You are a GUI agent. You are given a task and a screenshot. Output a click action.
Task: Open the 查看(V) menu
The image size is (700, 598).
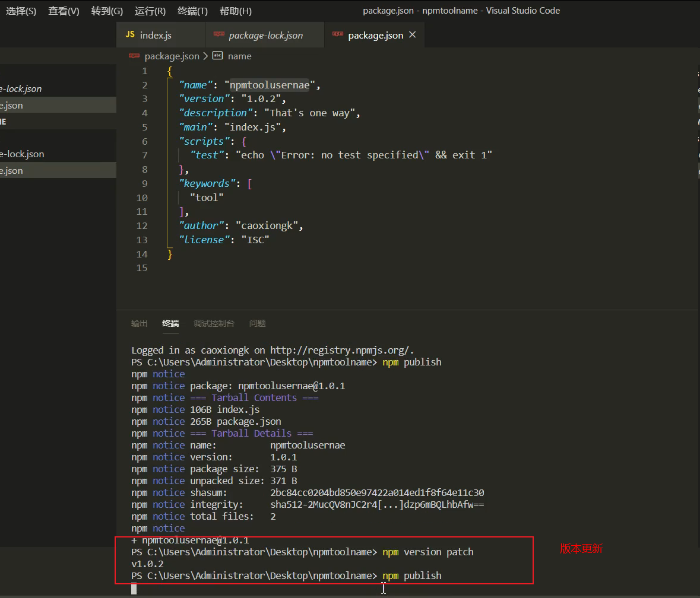point(64,11)
